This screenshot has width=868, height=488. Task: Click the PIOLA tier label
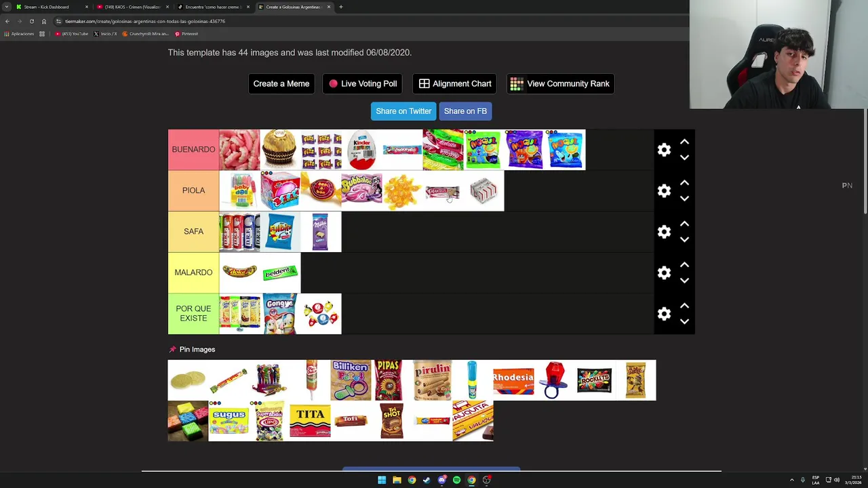tap(193, 190)
